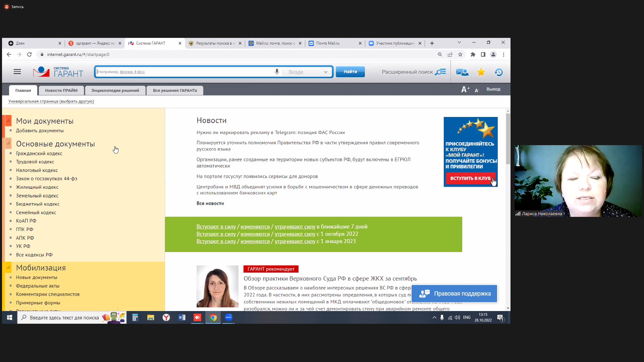Open Yandex Browser from the taskbar

coord(166,317)
